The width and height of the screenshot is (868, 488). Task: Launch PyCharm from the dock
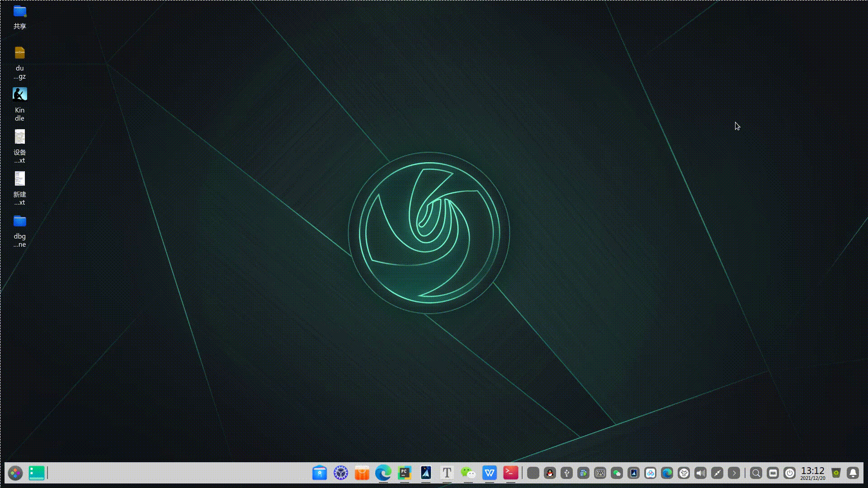[x=404, y=474]
